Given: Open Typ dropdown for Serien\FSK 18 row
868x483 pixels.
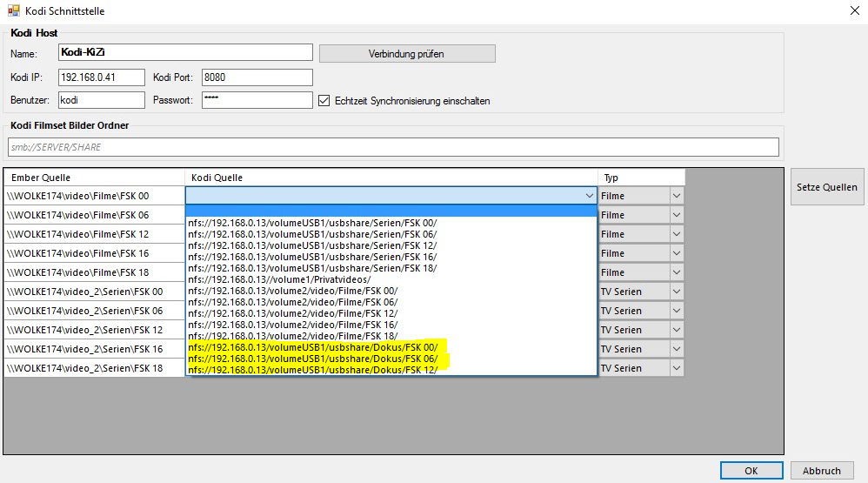Looking at the screenshot, I should point(676,368).
